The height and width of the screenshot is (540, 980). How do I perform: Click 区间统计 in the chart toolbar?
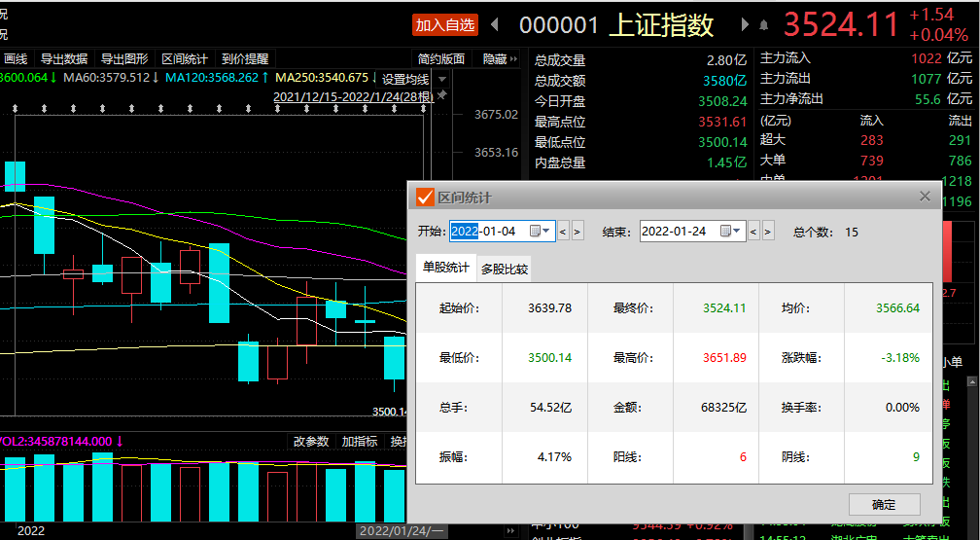pyautogui.click(x=185, y=59)
